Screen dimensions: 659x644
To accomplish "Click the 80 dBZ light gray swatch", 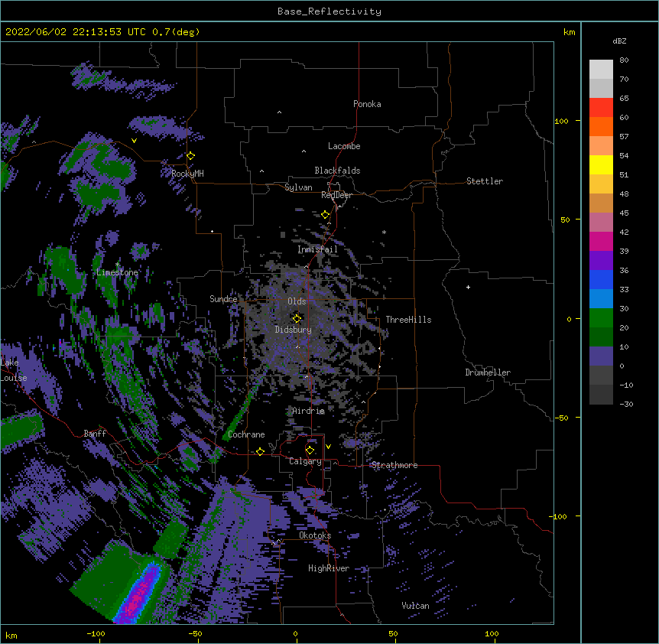I will pyautogui.click(x=601, y=69).
